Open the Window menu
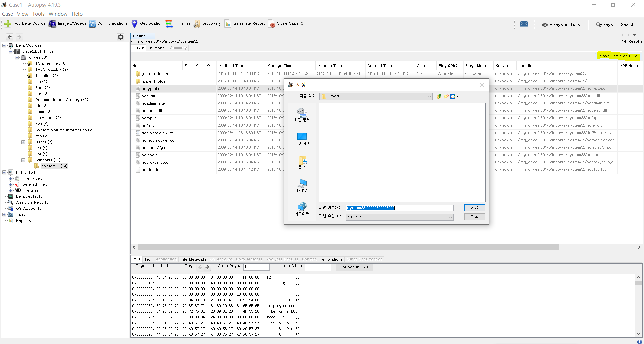644x344 pixels. [58, 14]
